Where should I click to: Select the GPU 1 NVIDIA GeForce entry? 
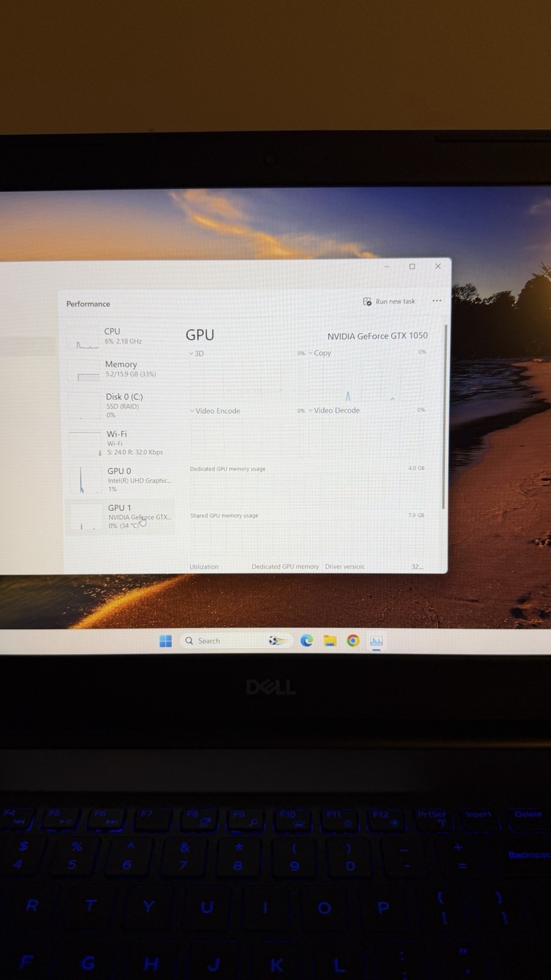(x=121, y=516)
